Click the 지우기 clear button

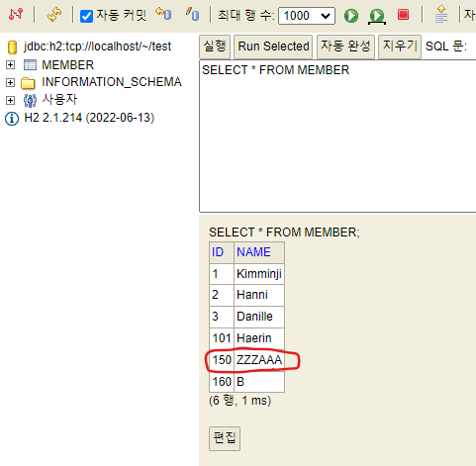[x=400, y=47]
